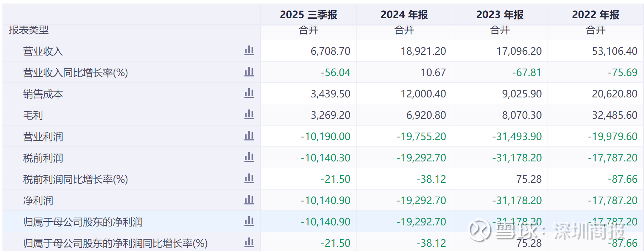644x251 pixels.
Task: Select the 2024 年报 column header
Action: tap(404, 15)
